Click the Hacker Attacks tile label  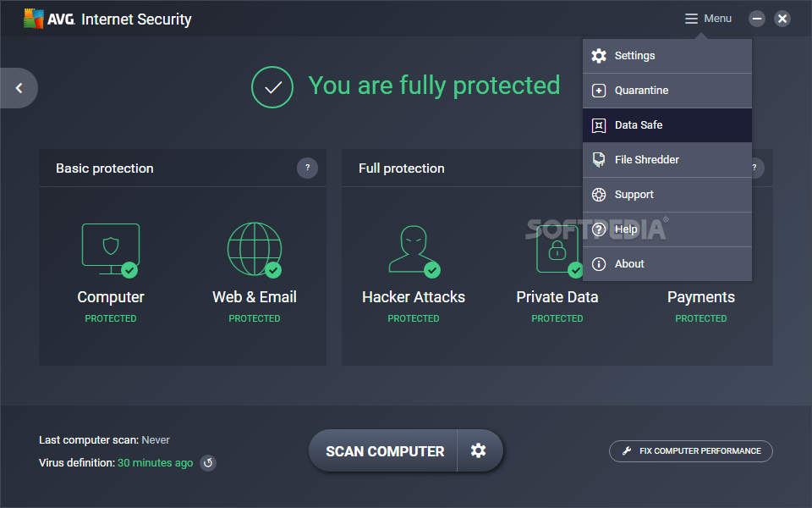pos(414,297)
